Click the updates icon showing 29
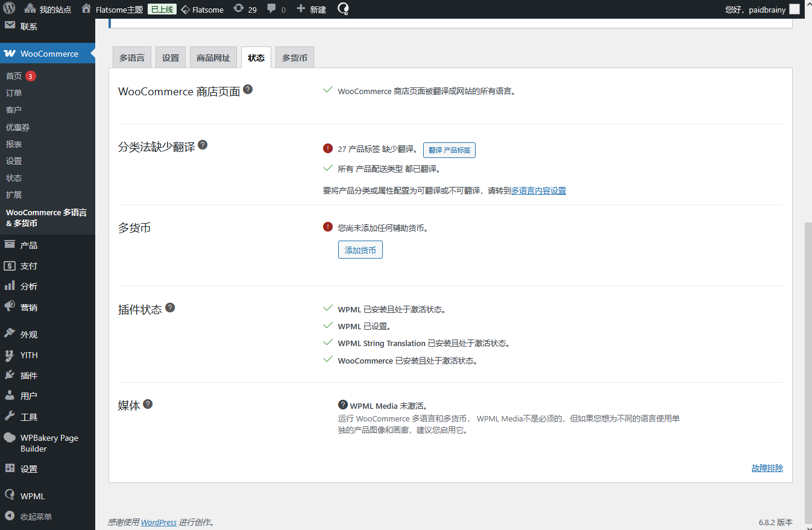This screenshot has height=530, width=812. pyautogui.click(x=245, y=10)
